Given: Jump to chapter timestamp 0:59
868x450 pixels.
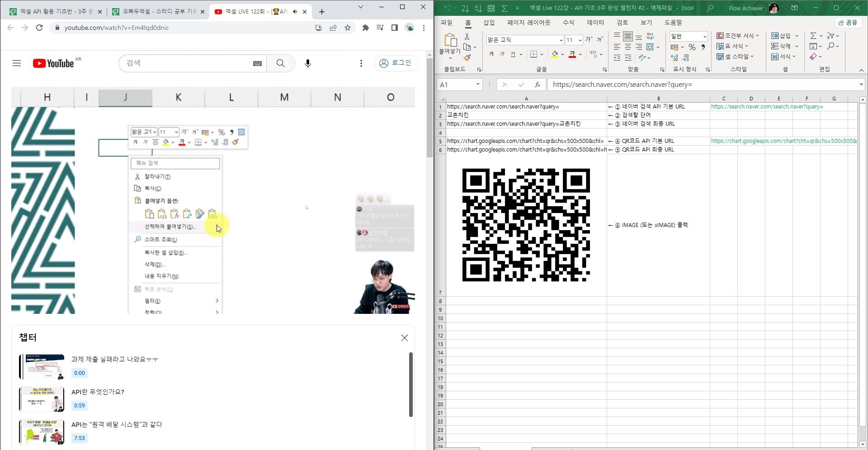Looking at the screenshot, I should point(80,405).
